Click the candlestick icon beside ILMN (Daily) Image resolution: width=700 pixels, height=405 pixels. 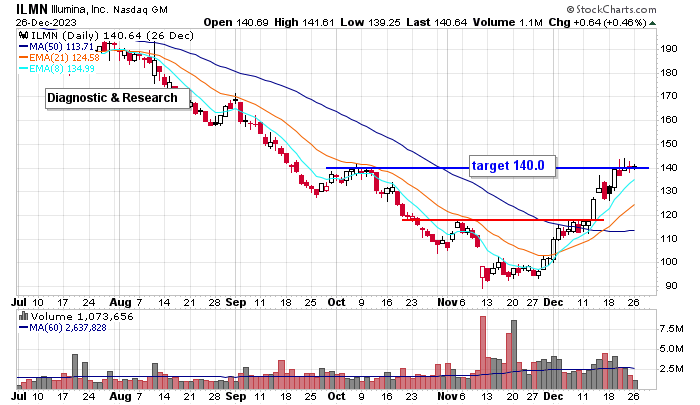pyautogui.click(x=24, y=35)
